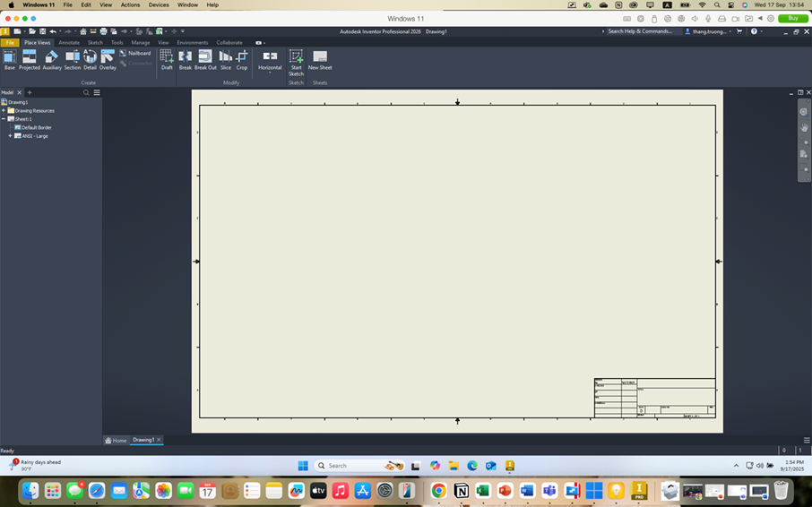Close the Drawing1 document tab
812x507 pixels.
pos(159,440)
